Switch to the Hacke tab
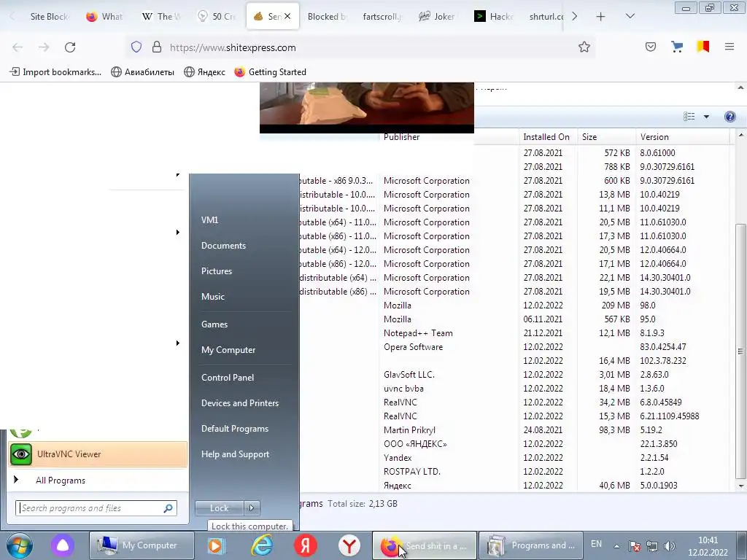The width and height of the screenshot is (747, 560). pos(494,16)
